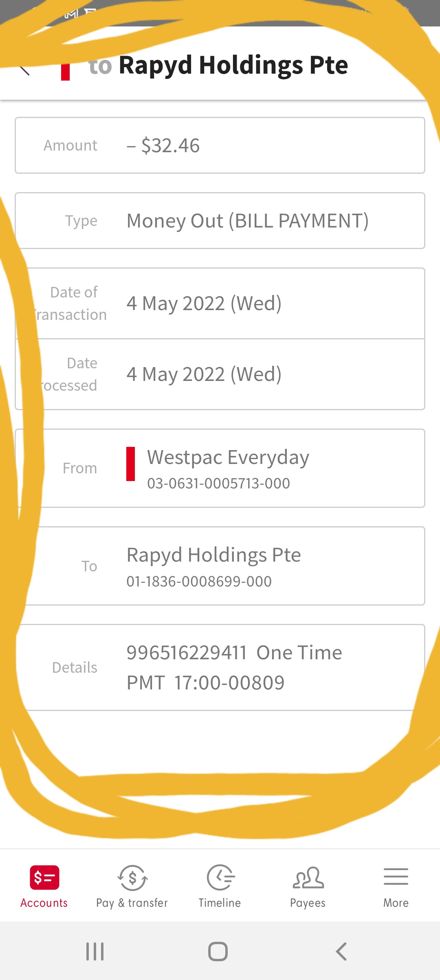The width and height of the screenshot is (440, 980).
Task: Tap the Payees people icon
Action: (x=308, y=877)
